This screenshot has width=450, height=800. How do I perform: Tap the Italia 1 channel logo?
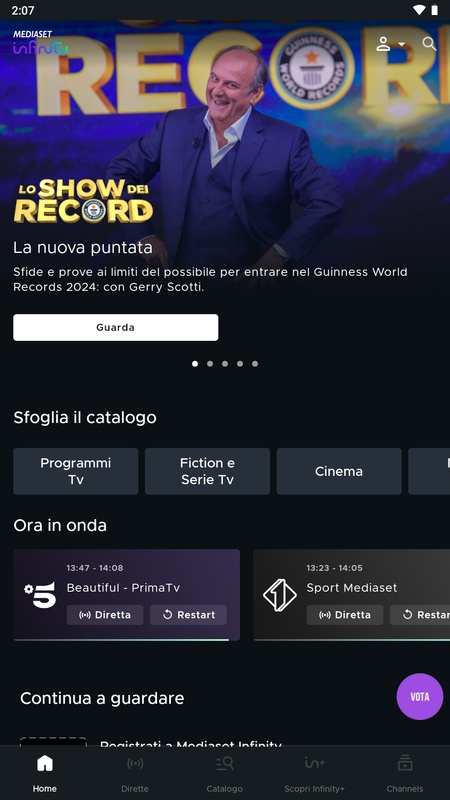[280, 595]
